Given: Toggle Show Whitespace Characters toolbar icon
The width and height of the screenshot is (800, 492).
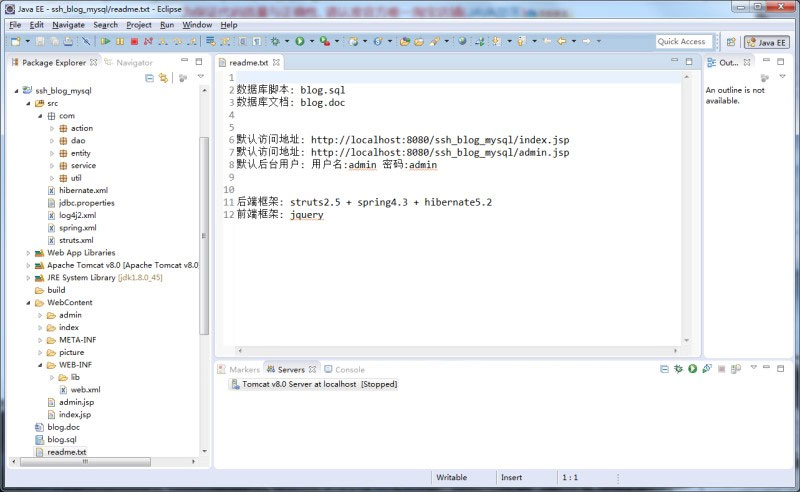Looking at the screenshot, I should point(257,41).
